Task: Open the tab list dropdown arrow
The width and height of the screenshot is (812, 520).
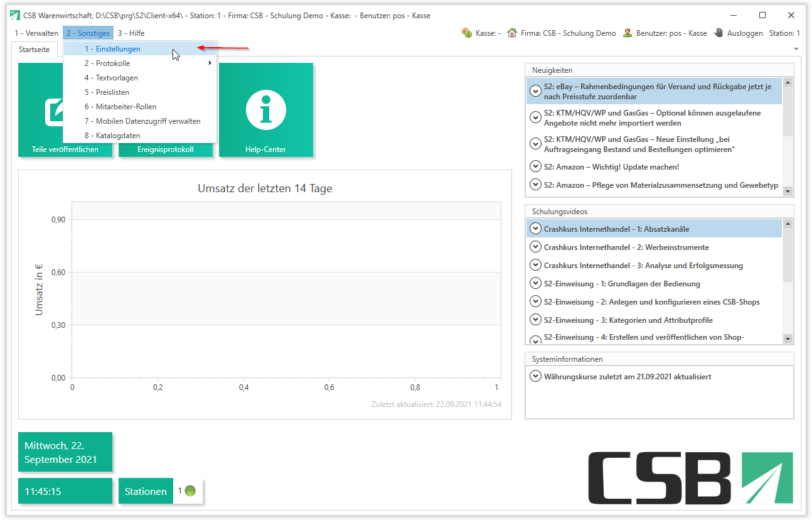Action: pos(796,49)
